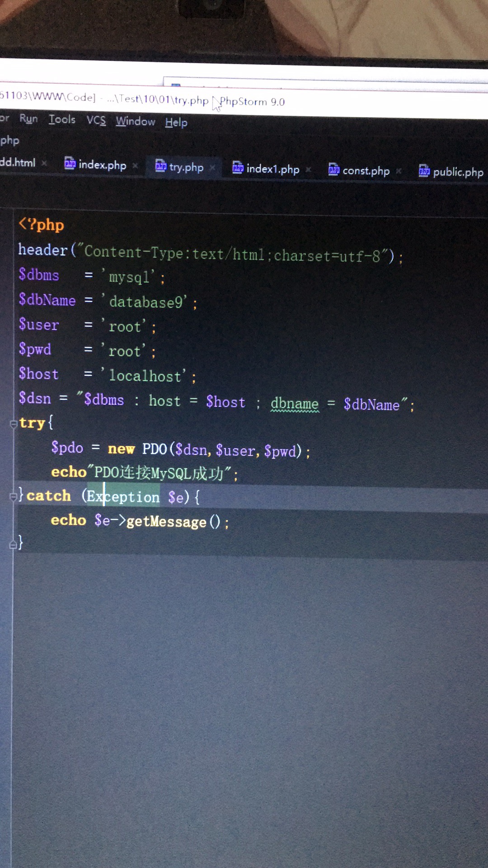The height and width of the screenshot is (868, 488).
Task: Click the $pwd variable declaration
Action: 35,349
